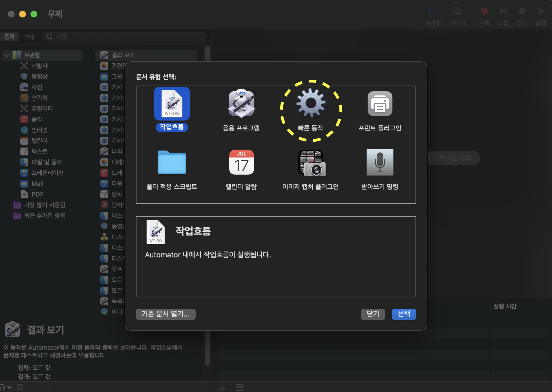Select 파일 및 폴더 in library list
Viewport: 552px width, 392px height.
click(x=47, y=162)
